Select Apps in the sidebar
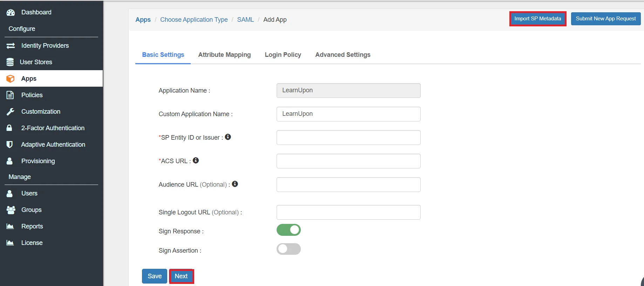The height and width of the screenshot is (286, 644). tap(51, 79)
